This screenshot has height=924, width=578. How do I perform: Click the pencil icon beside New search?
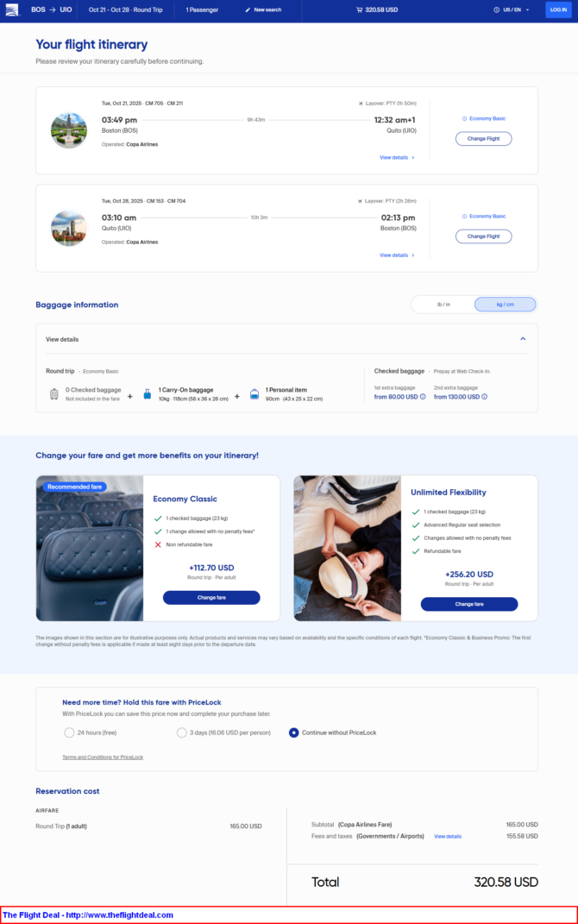click(248, 10)
